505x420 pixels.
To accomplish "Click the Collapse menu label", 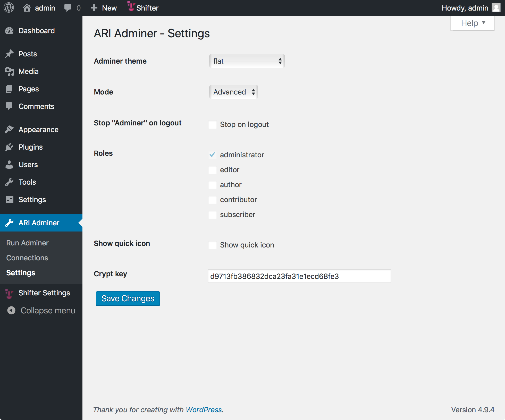I will 48,310.
